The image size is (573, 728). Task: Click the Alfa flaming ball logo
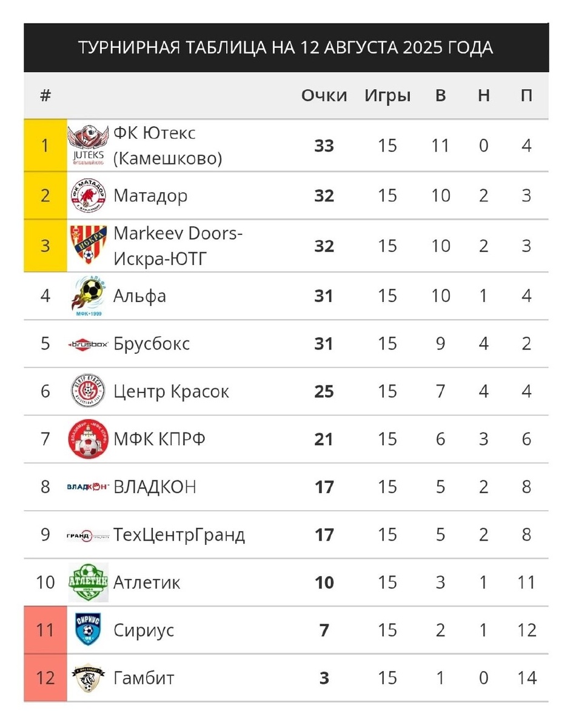coord(89,295)
